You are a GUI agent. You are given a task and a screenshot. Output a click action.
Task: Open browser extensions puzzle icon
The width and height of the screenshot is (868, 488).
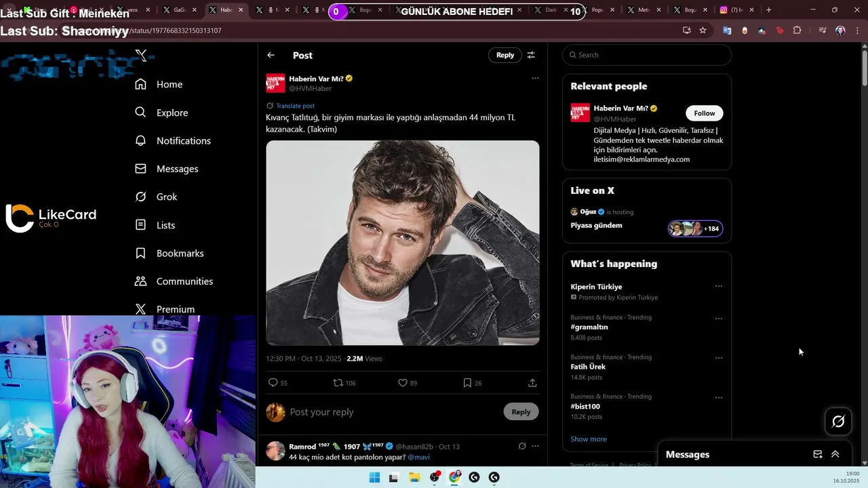[x=797, y=30]
